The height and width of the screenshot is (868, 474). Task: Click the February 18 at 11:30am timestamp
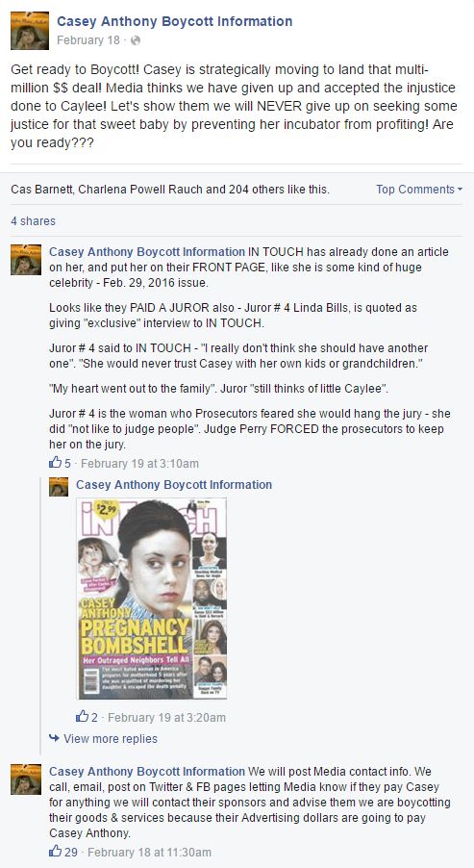(x=149, y=852)
